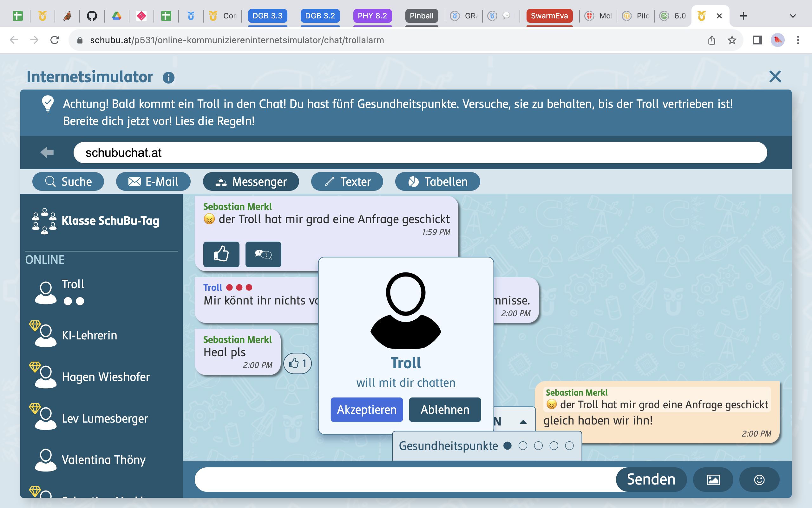Open the Suche tab

68,181
